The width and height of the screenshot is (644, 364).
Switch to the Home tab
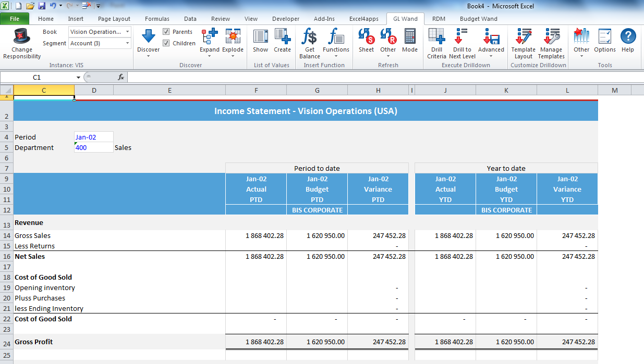click(x=46, y=19)
